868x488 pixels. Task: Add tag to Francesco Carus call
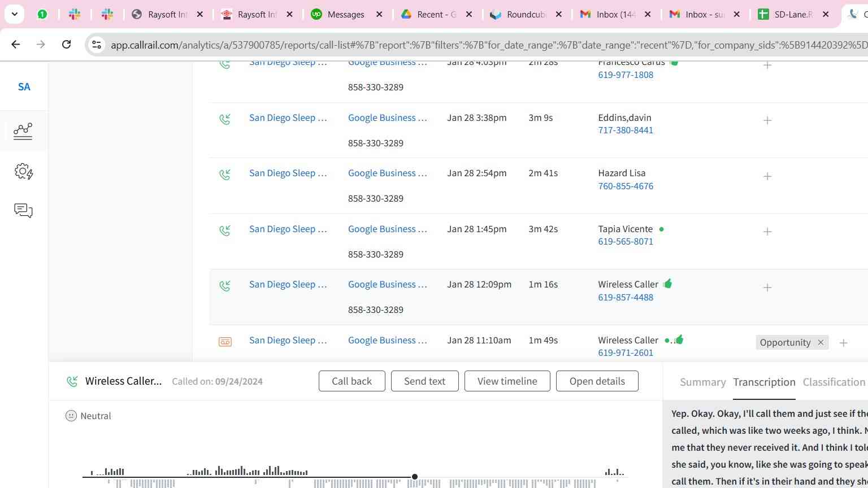click(767, 65)
